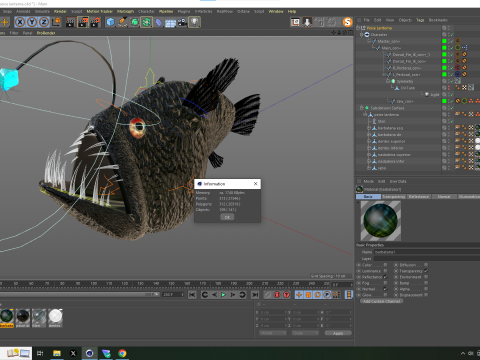Image resolution: width=480 pixels, height=360 pixels.
Task: Toggle Parameter keyframe recording icon
Action: point(327,295)
